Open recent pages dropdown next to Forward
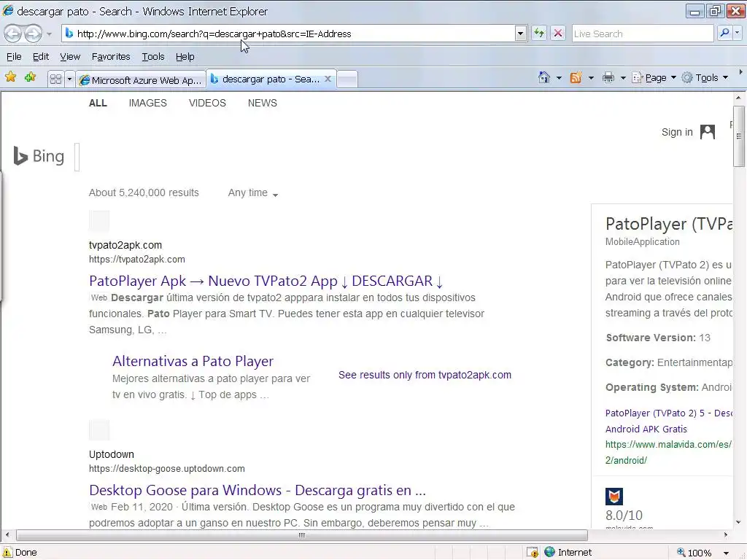The height and width of the screenshot is (560, 747). 49,34
